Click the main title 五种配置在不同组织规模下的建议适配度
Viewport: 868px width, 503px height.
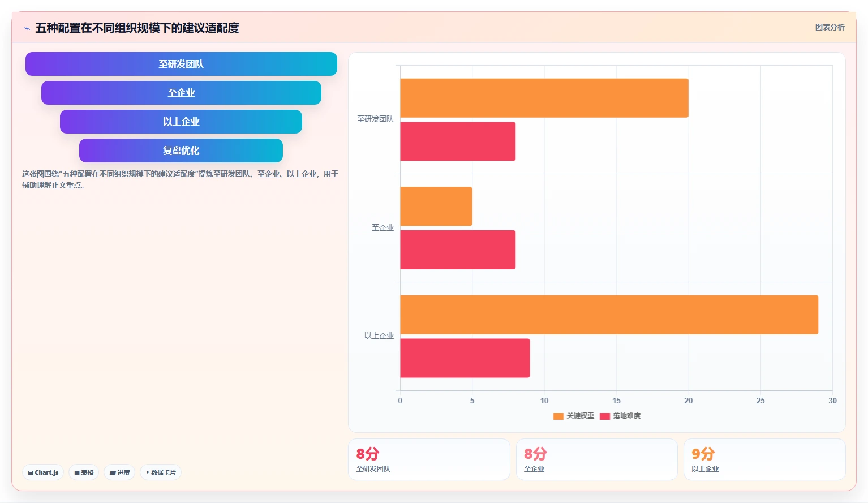click(137, 28)
